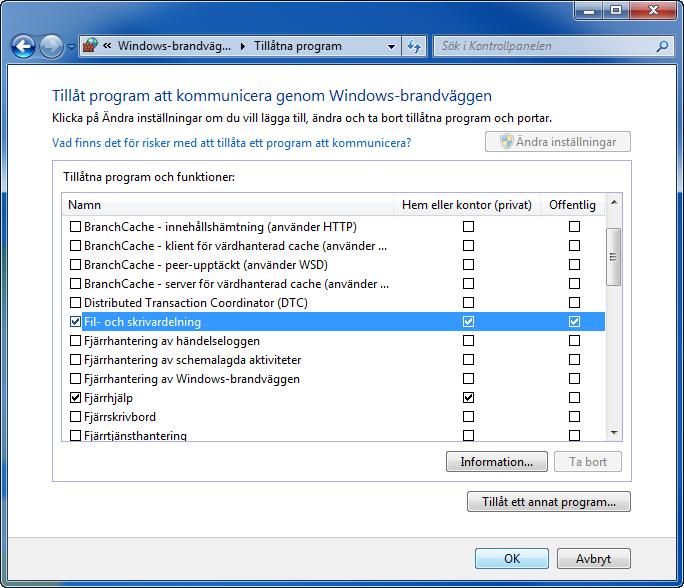Viewport: 684px width, 588px height.
Task: Enable Fjärrhantering av Windows-brandväggen checkbox
Action: pos(75,379)
